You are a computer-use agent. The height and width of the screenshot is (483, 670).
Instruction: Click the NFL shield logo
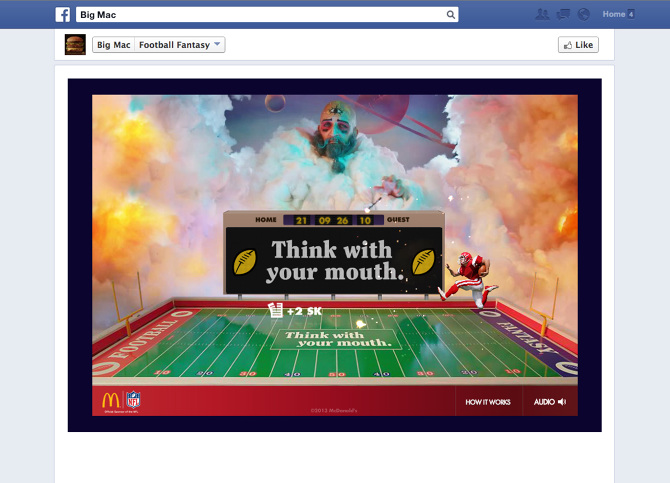(x=133, y=400)
